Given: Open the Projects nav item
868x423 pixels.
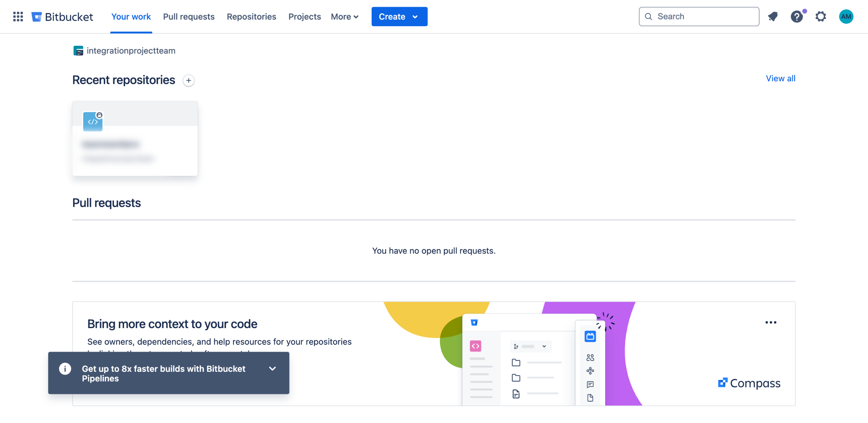Looking at the screenshot, I should (x=304, y=16).
